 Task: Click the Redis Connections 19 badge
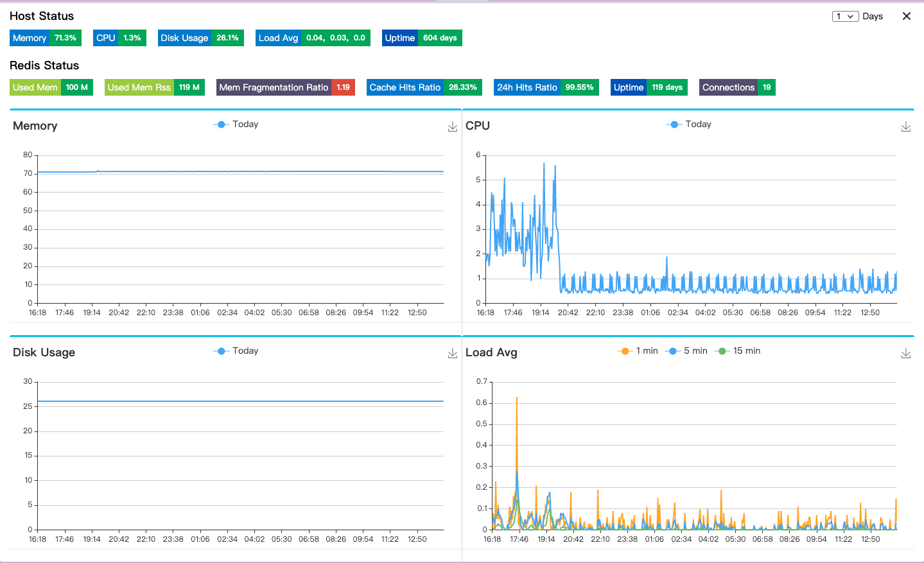point(737,87)
